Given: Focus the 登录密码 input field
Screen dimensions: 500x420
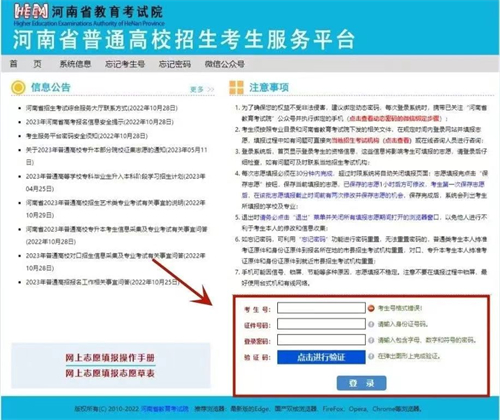Looking at the screenshot, I should (x=321, y=340).
